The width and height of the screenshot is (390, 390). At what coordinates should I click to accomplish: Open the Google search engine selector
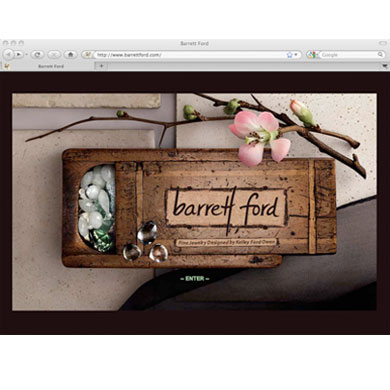click(x=313, y=55)
